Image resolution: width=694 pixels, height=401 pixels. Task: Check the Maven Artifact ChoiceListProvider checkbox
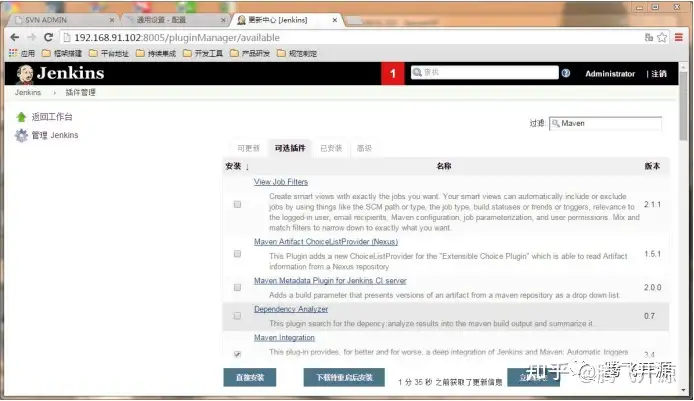(x=238, y=254)
